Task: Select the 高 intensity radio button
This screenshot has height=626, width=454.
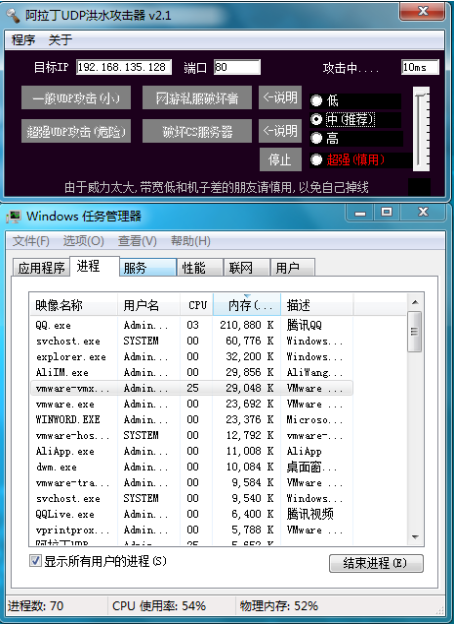Action: (x=316, y=138)
